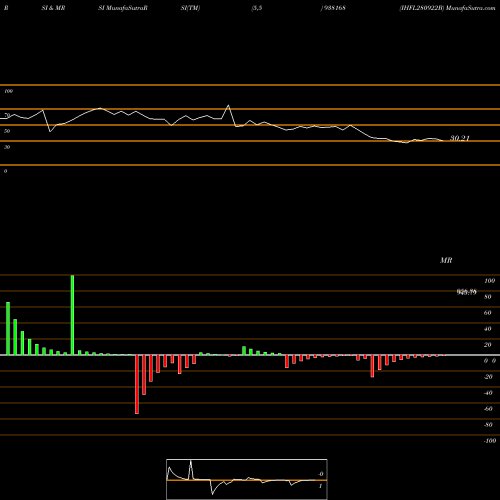
Task: Click the mini overview chart thumbnail
Action: [247, 479]
